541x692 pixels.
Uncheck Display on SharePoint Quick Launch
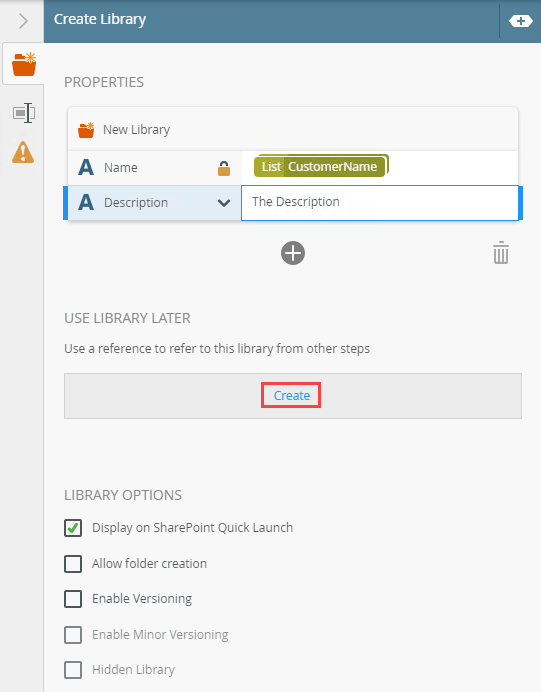tap(73, 528)
